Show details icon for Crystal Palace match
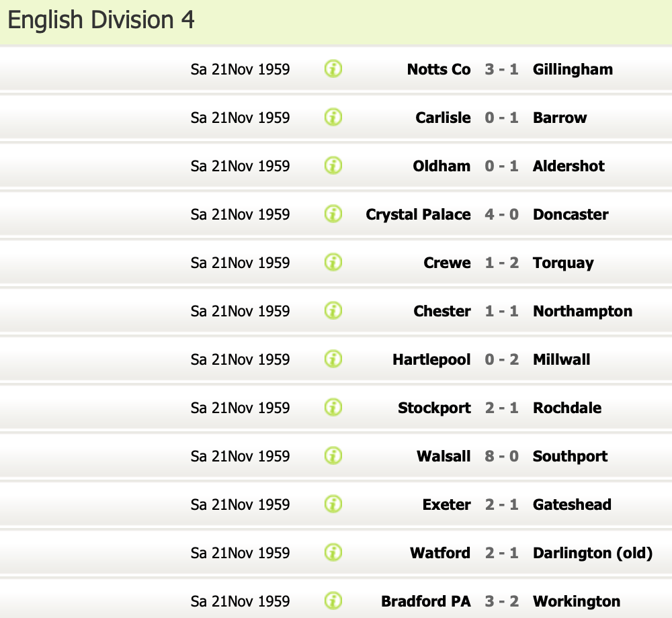This screenshot has width=672, height=618. [333, 214]
